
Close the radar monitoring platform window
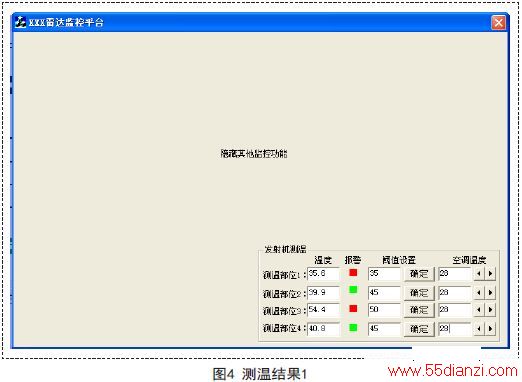(x=498, y=23)
